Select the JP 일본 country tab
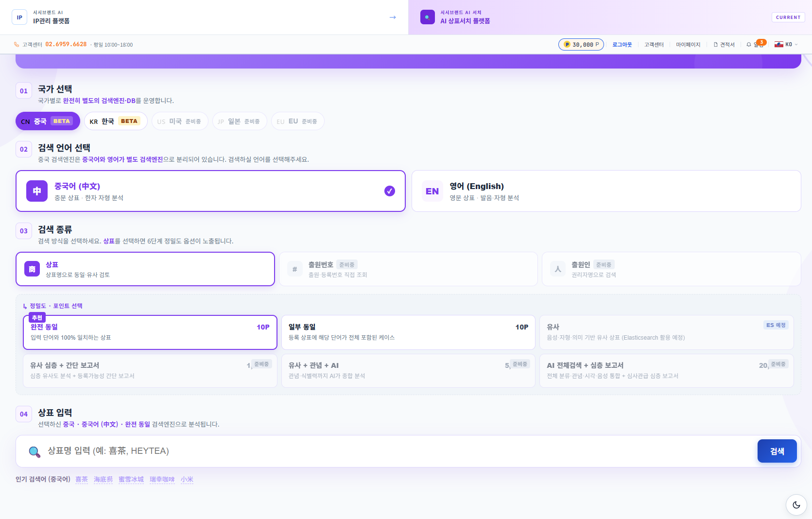 tap(240, 121)
